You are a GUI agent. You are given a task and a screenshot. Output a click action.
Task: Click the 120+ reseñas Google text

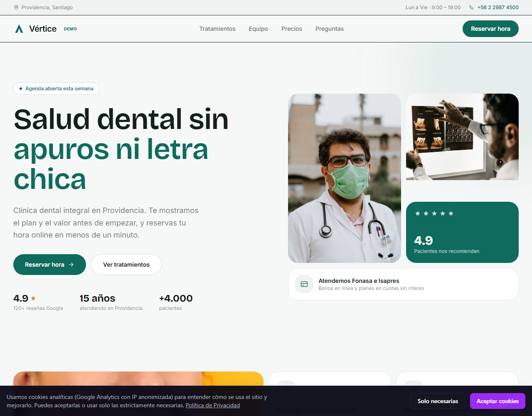click(x=38, y=308)
